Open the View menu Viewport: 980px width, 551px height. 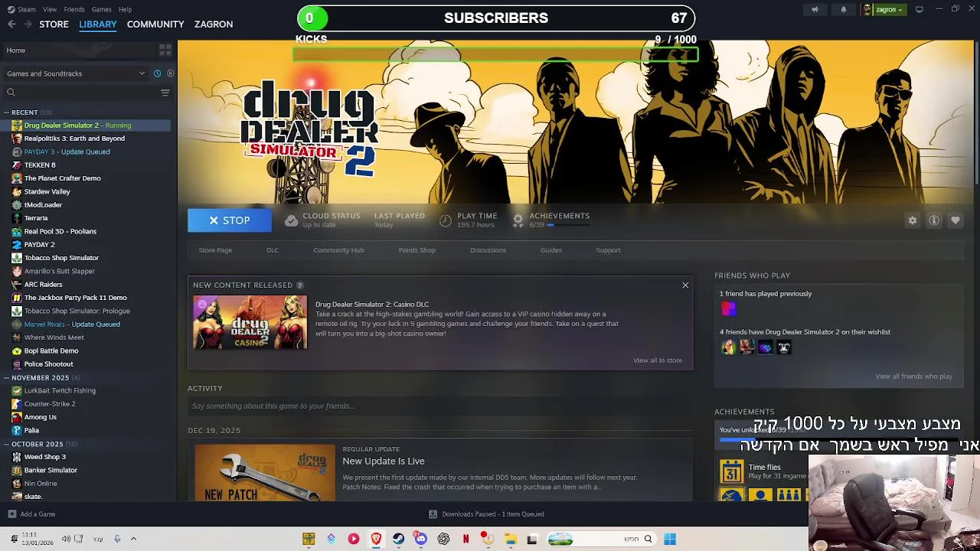click(50, 10)
